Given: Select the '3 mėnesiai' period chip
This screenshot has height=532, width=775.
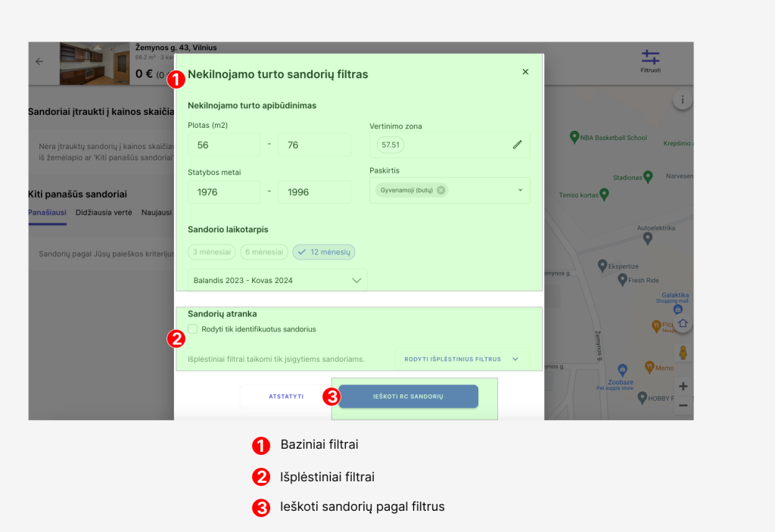Looking at the screenshot, I should coord(211,252).
